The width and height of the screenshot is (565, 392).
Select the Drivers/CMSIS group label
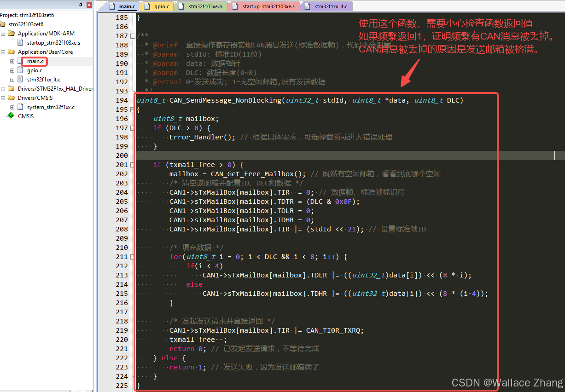(35, 98)
